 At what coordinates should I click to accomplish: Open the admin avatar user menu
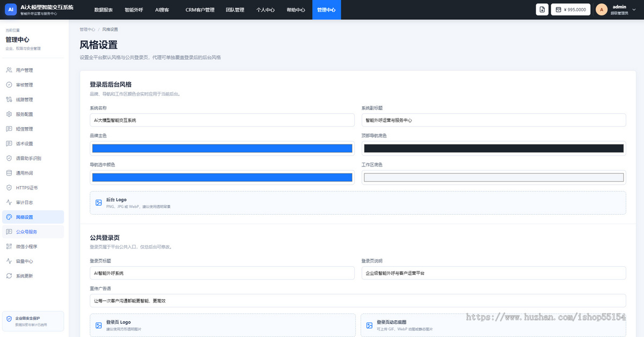(x=602, y=10)
